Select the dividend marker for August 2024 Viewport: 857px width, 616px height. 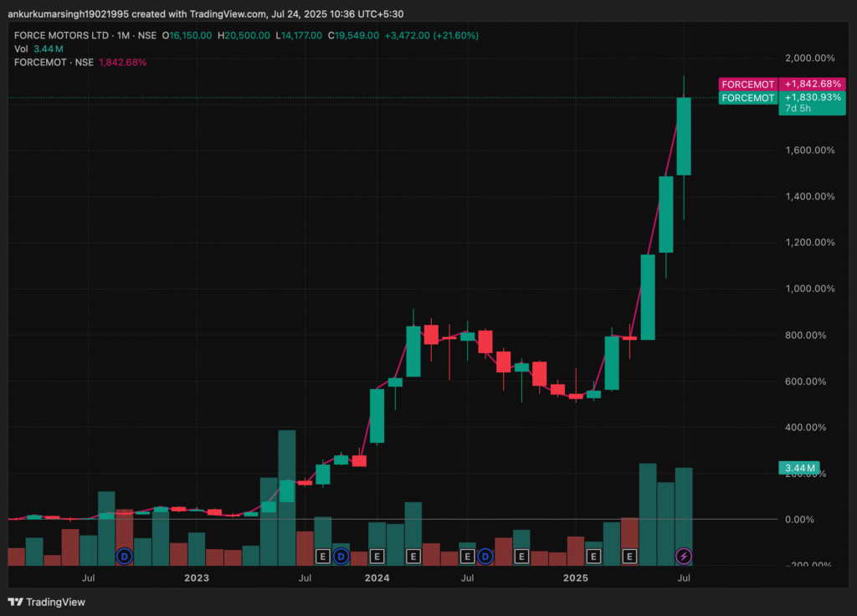[x=485, y=557]
